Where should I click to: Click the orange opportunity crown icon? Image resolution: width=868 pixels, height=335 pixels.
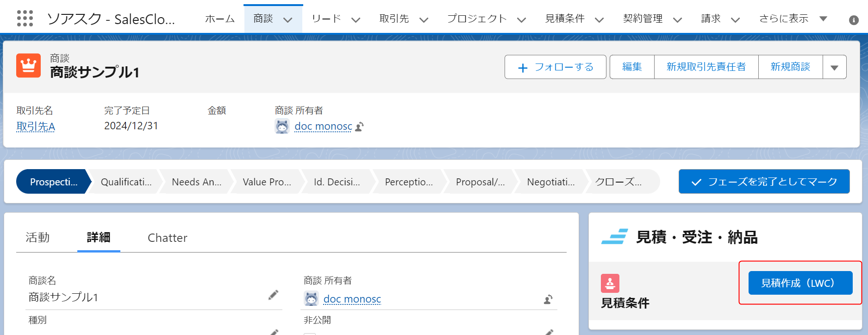click(28, 65)
